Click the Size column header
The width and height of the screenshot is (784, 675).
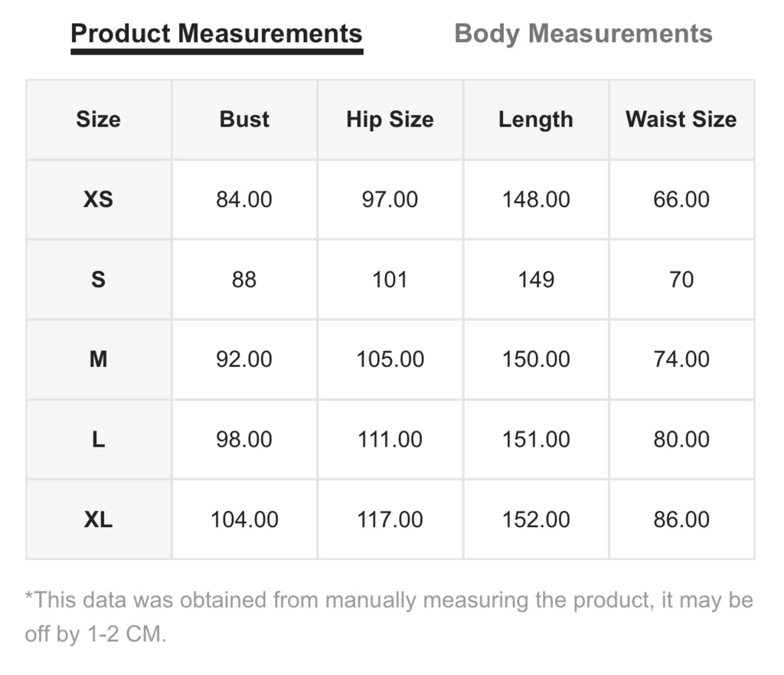pos(99,119)
